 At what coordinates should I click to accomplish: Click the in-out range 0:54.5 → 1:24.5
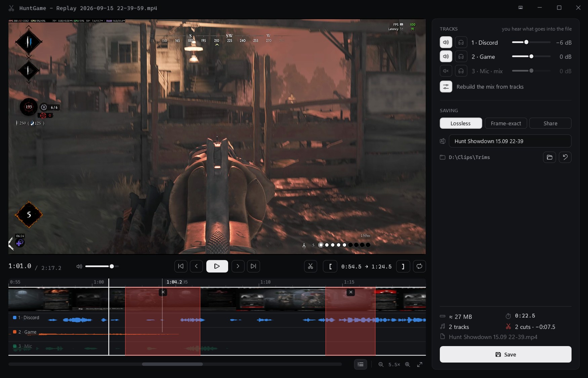pyautogui.click(x=367, y=266)
